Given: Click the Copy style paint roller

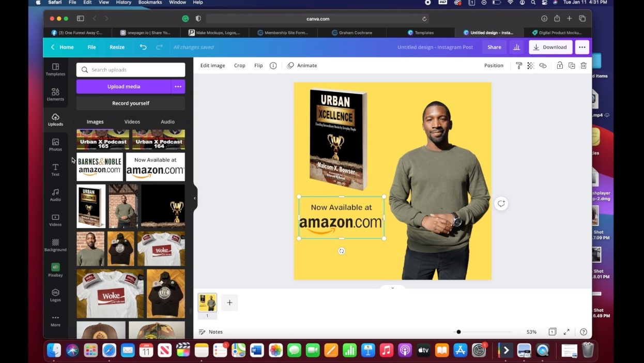Looking at the screenshot, I should (x=519, y=66).
